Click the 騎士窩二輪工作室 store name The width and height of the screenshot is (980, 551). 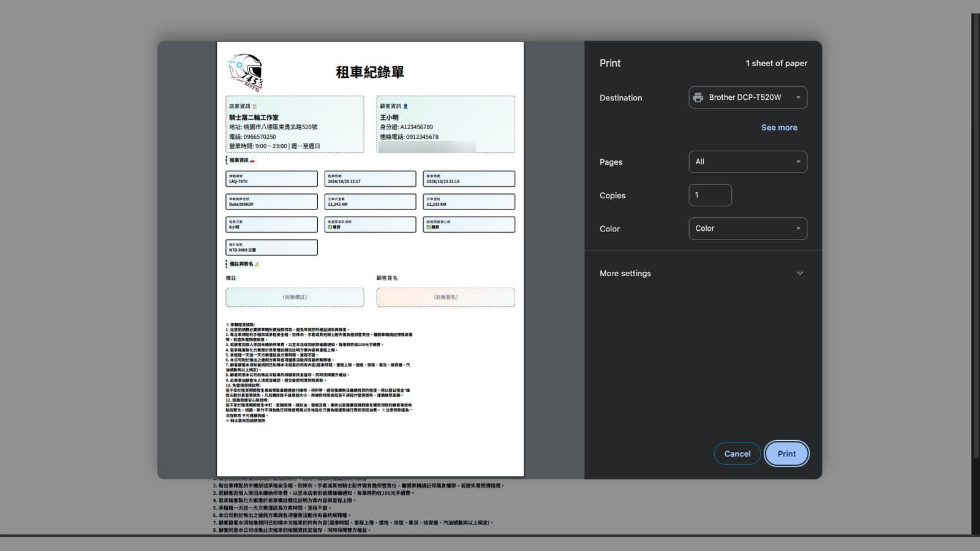(254, 118)
